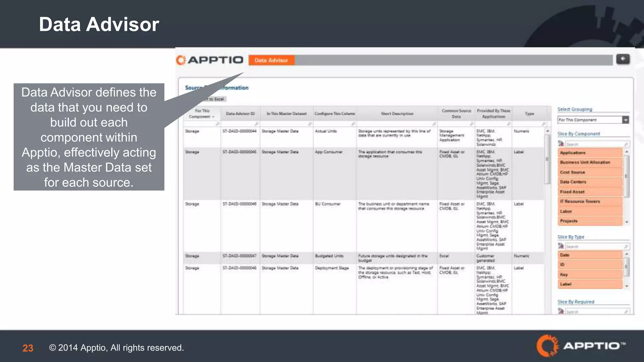Click the magnifier in Slice By Required search
644x362 pixels.
(626, 311)
